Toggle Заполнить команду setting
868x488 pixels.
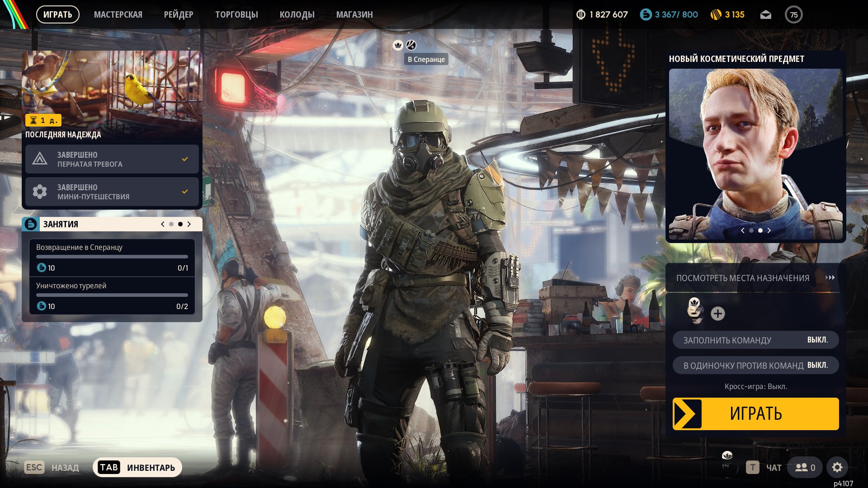pos(755,340)
